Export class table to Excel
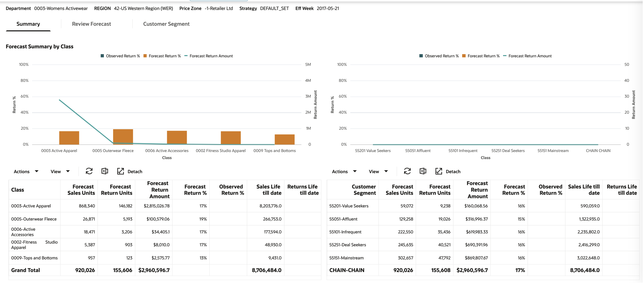The image size is (644, 284). [105, 171]
